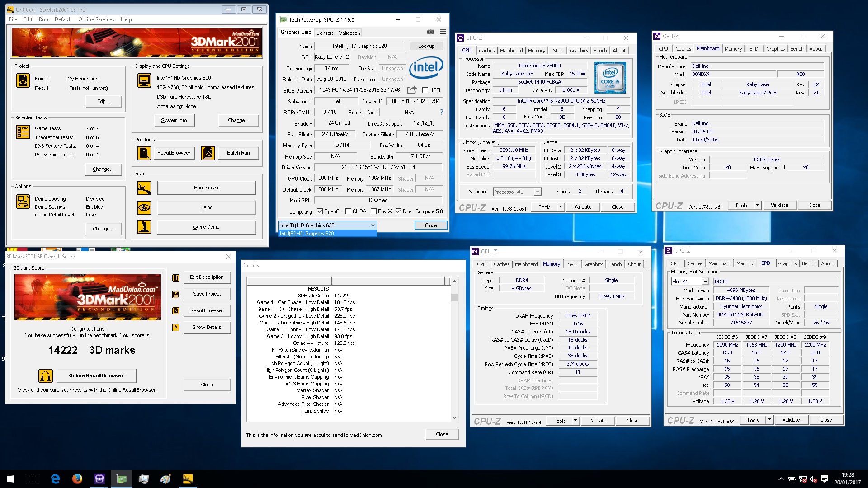Open Task View on the taskbar
Screen dimensions: 868x488
point(33,479)
